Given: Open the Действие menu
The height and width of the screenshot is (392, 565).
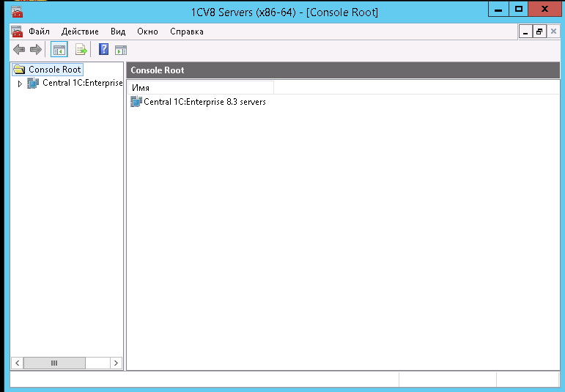Looking at the screenshot, I should (80, 32).
